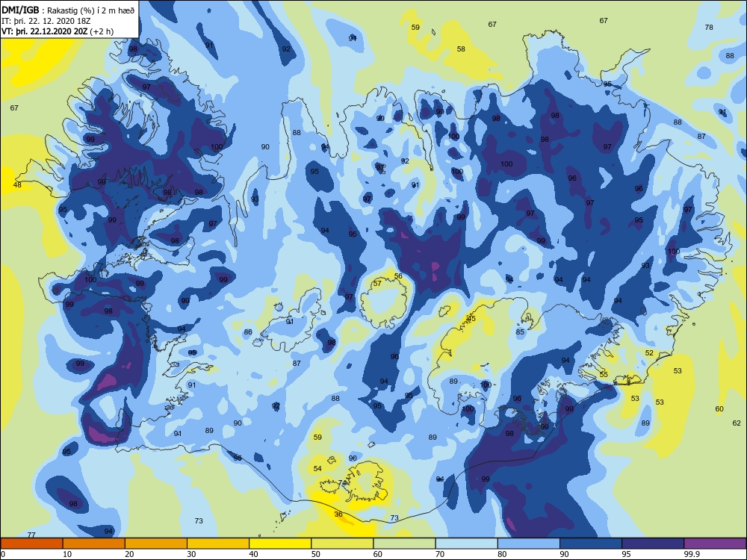This screenshot has height=560, width=747.
Task: Click the bright yellow 40–50 legend swatch
Action: click(280, 544)
